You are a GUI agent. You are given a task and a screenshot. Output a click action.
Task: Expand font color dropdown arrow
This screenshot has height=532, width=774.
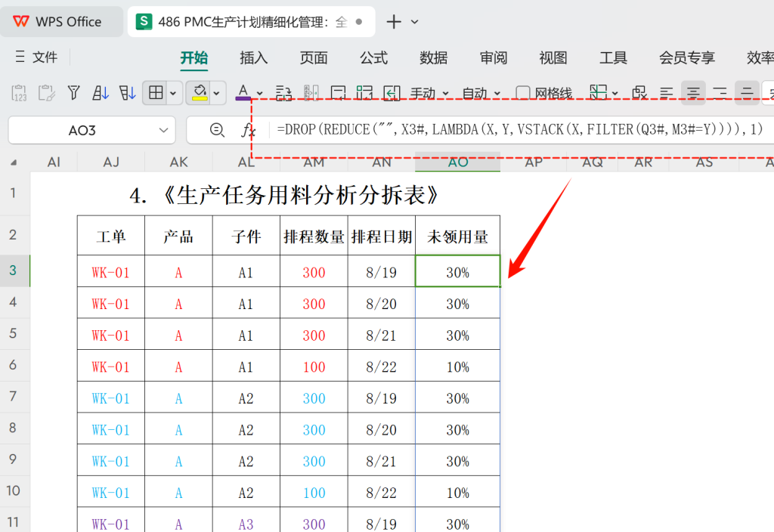click(x=260, y=93)
